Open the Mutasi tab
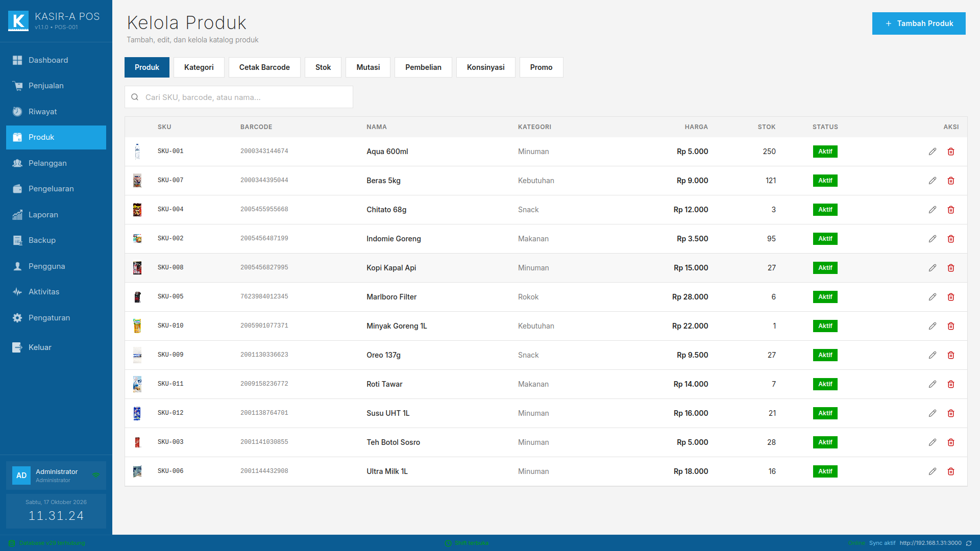 (x=368, y=67)
